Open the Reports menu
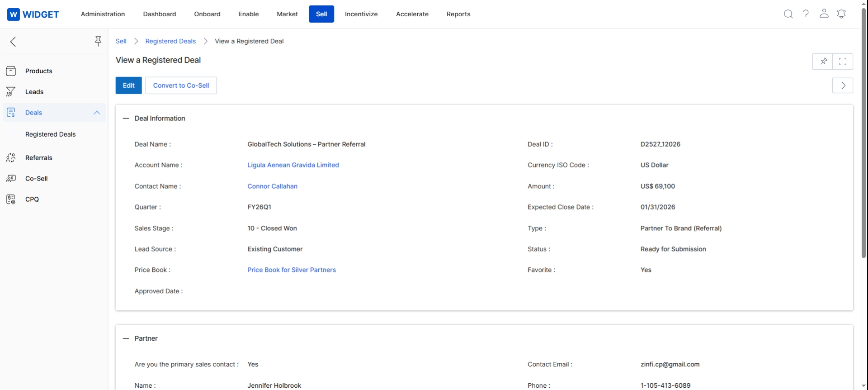This screenshot has width=868, height=390. tap(458, 14)
